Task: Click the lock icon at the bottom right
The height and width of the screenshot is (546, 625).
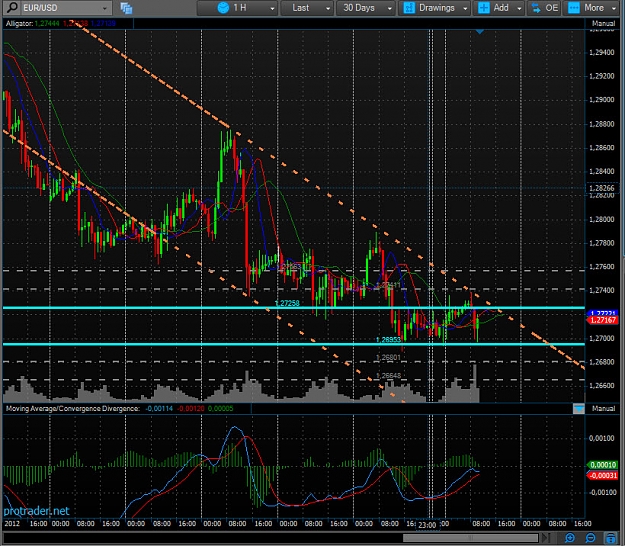Action: click(610, 538)
